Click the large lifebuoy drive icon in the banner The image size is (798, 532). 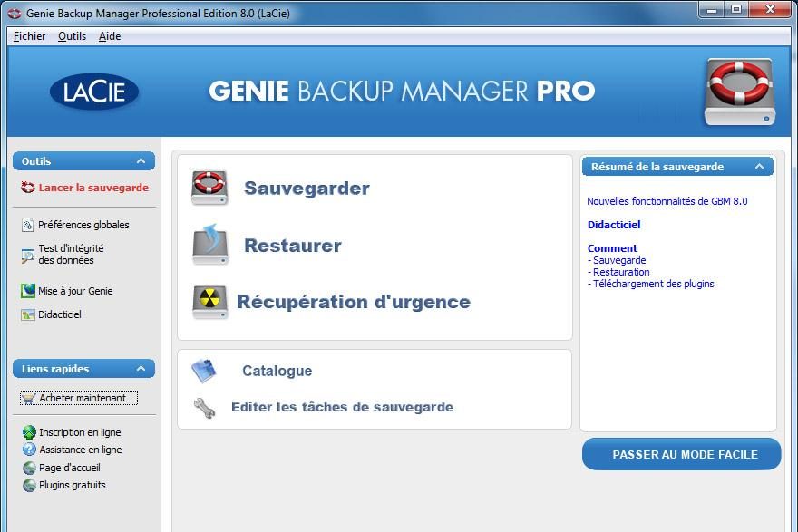pos(740,92)
